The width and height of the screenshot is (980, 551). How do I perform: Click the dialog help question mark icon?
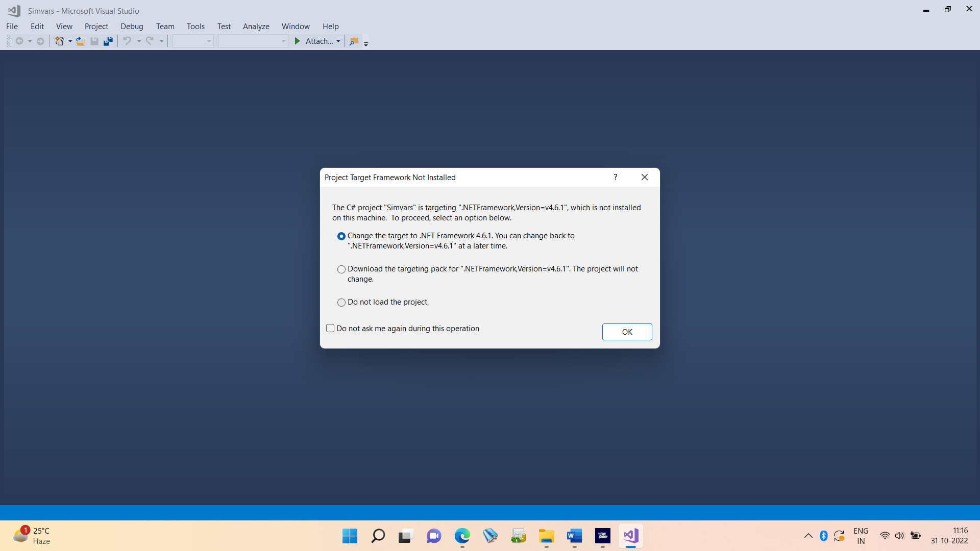(x=615, y=177)
